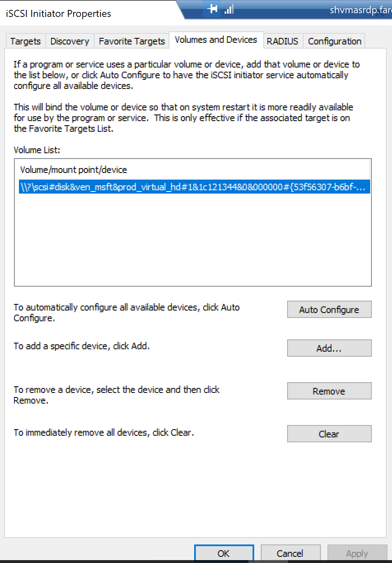Clear all devices from the list
The height and width of the screenshot is (563, 392).
329,434
